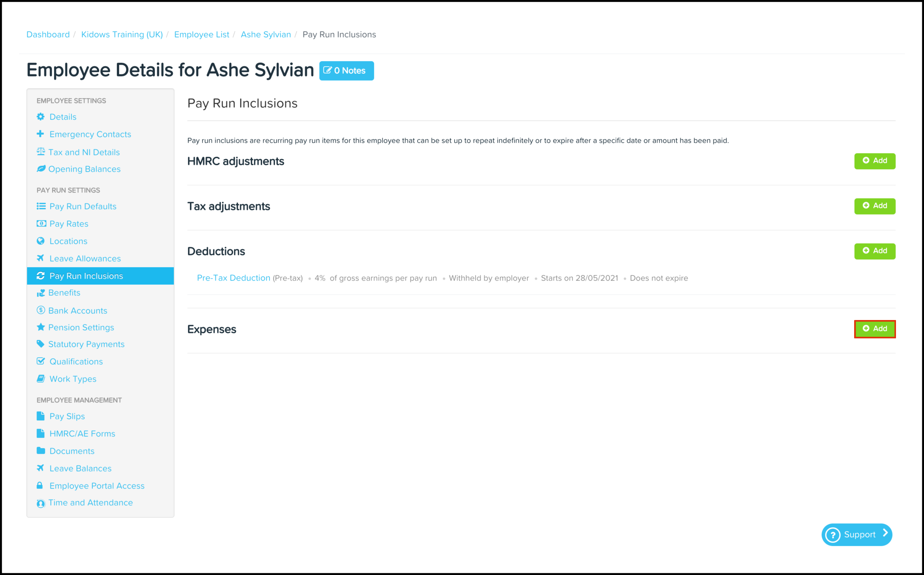Open the Pay Run Defaults menu item
Screen dimensions: 924x575
(x=83, y=206)
